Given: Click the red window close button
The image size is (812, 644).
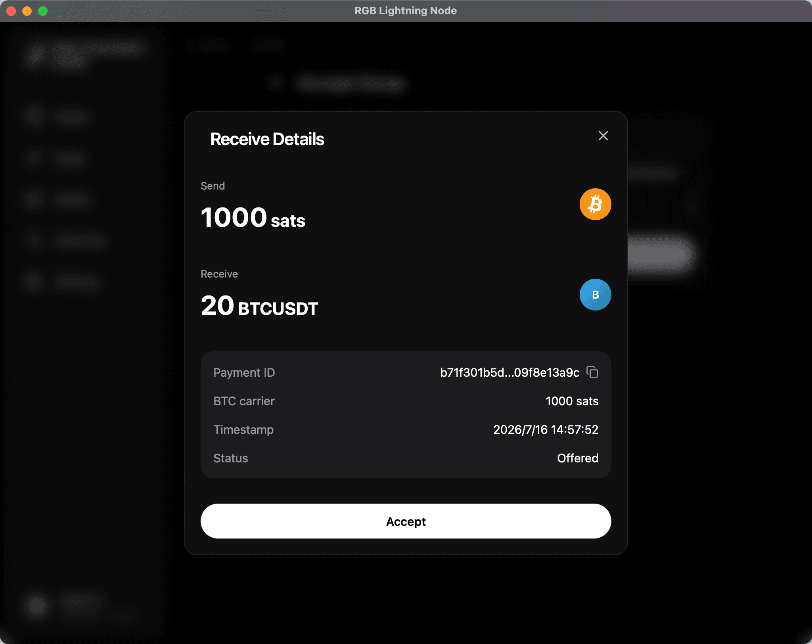Looking at the screenshot, I should click(x=11, y=11).
